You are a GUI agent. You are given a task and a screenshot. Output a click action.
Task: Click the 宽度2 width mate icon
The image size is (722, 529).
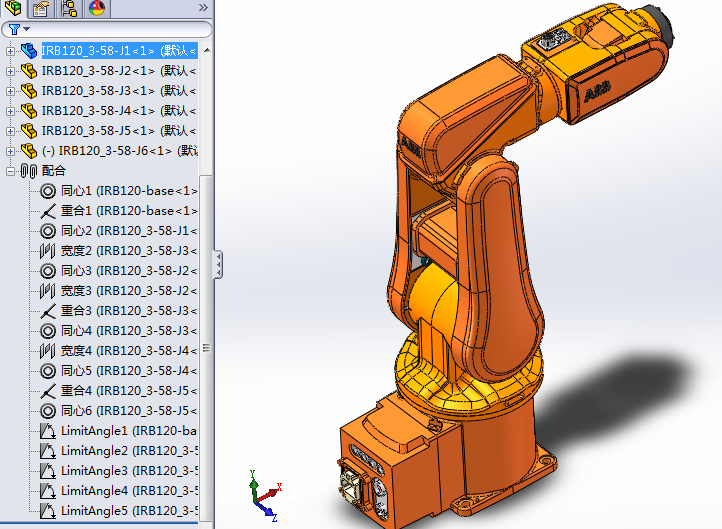[x=48, y=251]
